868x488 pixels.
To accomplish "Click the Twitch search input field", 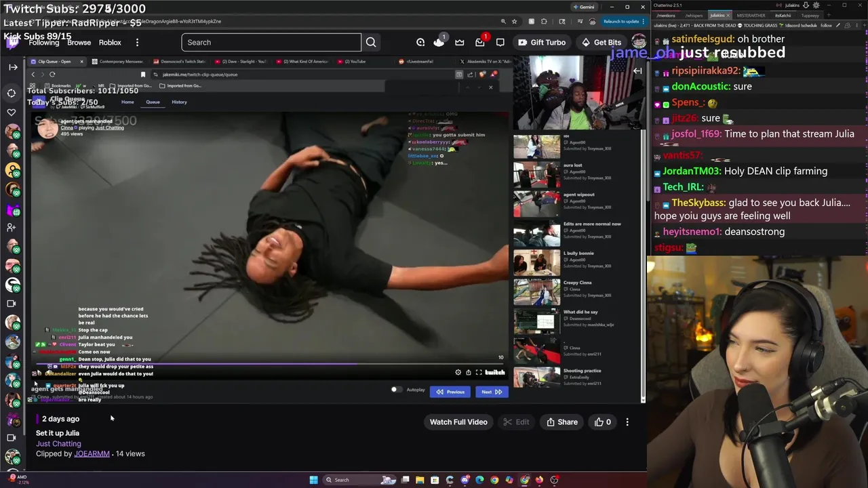I will [271, 43].
